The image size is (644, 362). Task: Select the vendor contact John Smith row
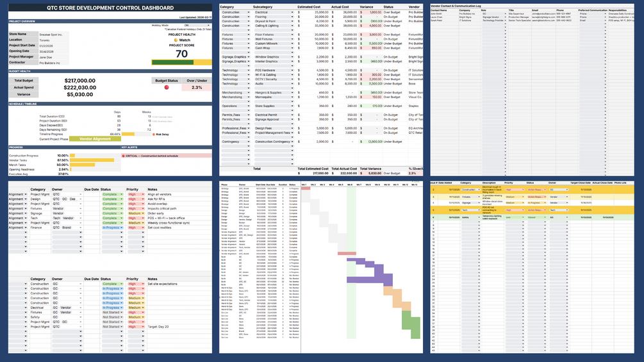[532, 14]
